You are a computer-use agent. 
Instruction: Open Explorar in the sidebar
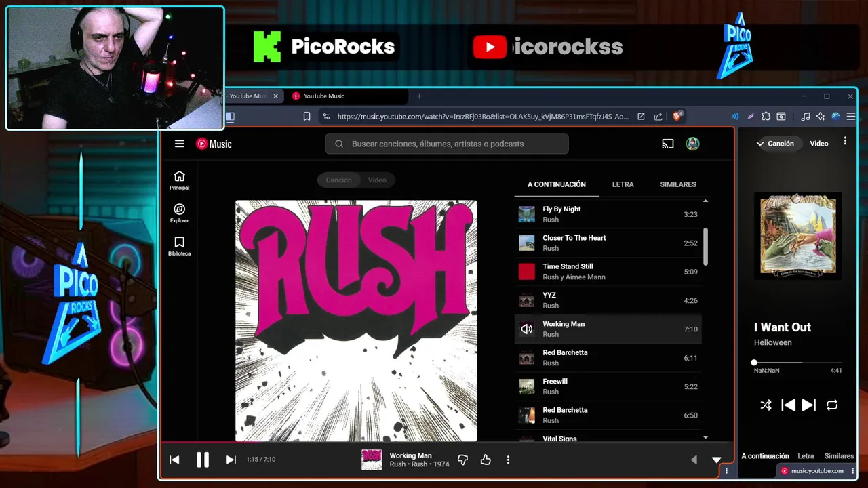pyautogui.click(x=179, y=213)
